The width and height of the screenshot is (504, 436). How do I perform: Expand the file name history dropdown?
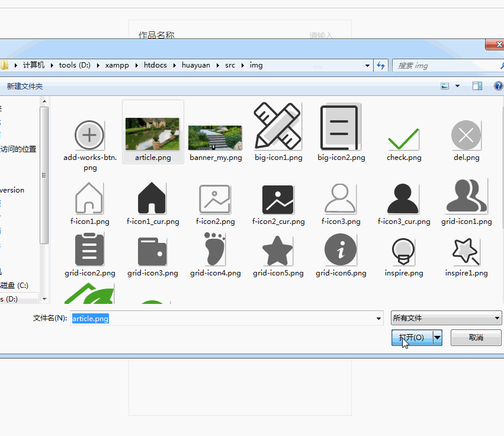click(x=379, y=319)
